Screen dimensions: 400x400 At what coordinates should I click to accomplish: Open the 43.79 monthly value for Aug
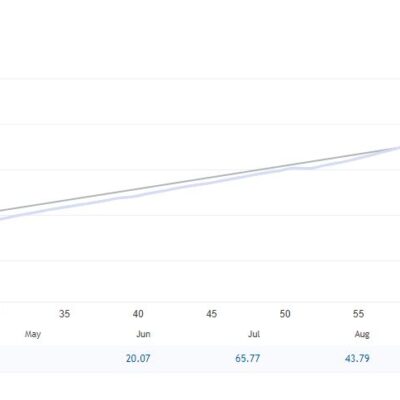357,359
